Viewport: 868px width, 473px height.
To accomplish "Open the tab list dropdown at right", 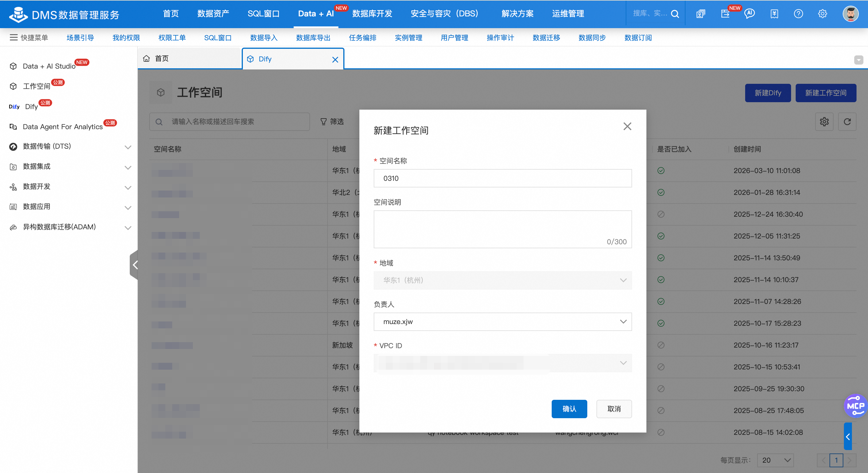I will [x=859, y=60].
